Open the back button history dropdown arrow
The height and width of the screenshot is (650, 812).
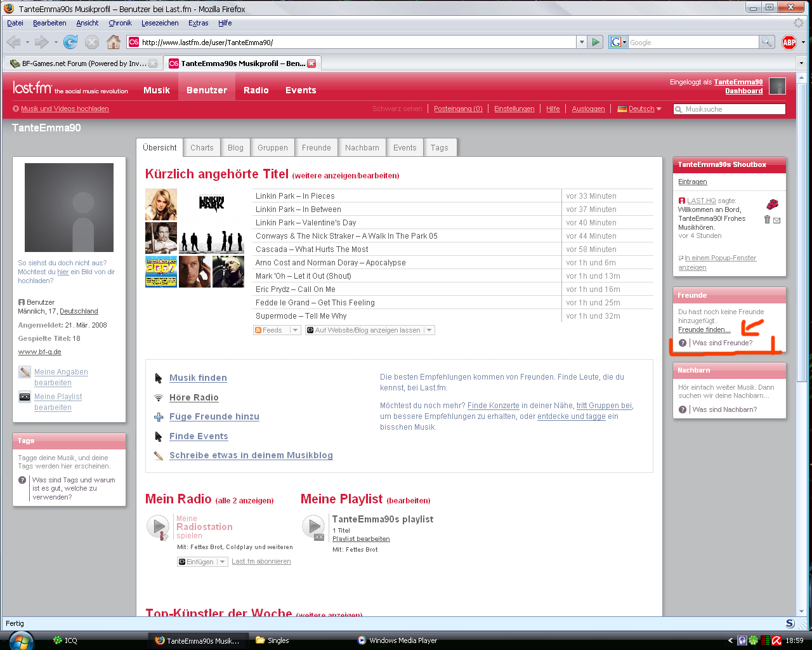point(27,43)
